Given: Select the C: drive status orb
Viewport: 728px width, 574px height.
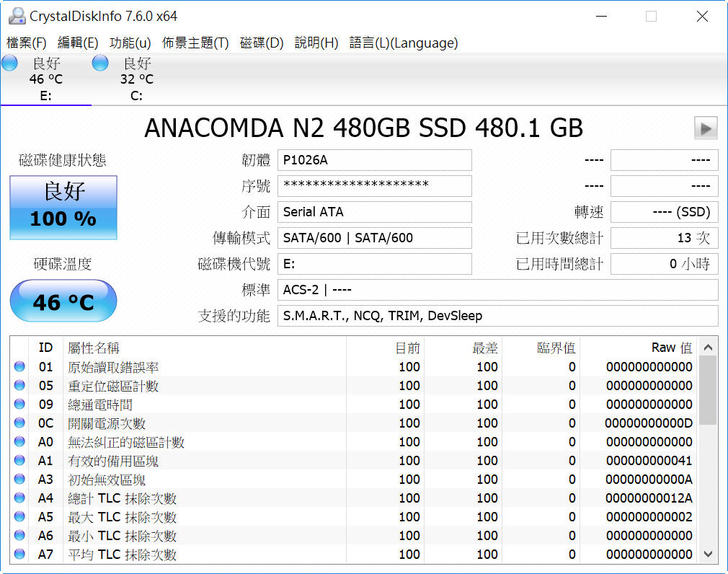Looking at the screenshot, I should tap(101, 64).
